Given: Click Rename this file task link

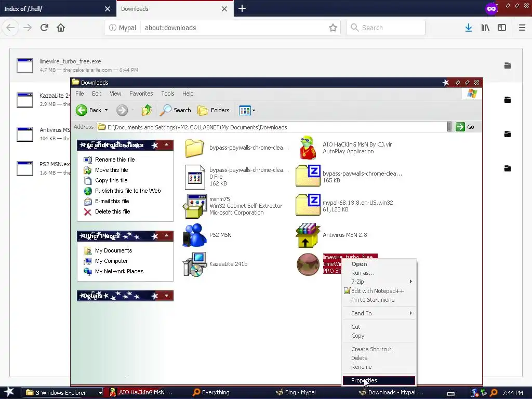Looking at the screenshot, I should point(115,159).
